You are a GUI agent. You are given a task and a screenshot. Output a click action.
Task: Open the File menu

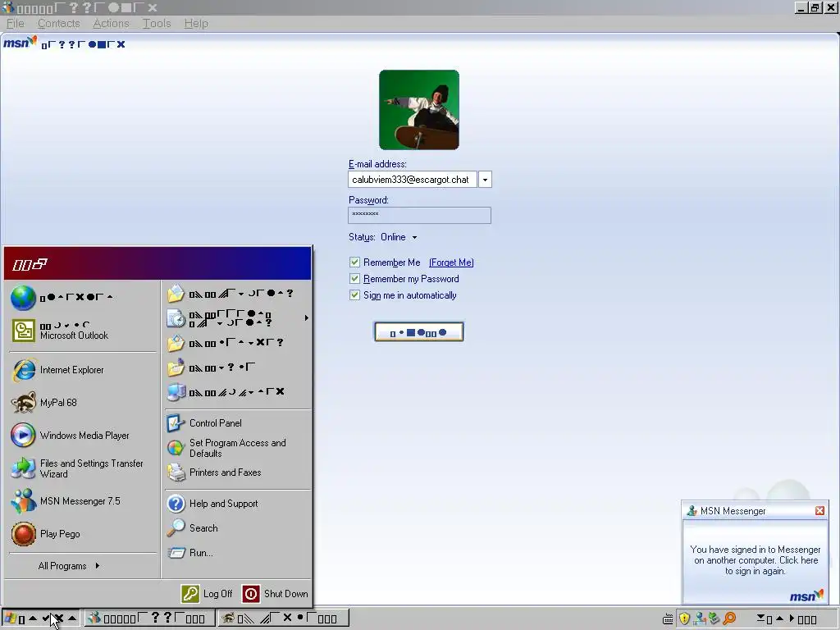point(16,24)
